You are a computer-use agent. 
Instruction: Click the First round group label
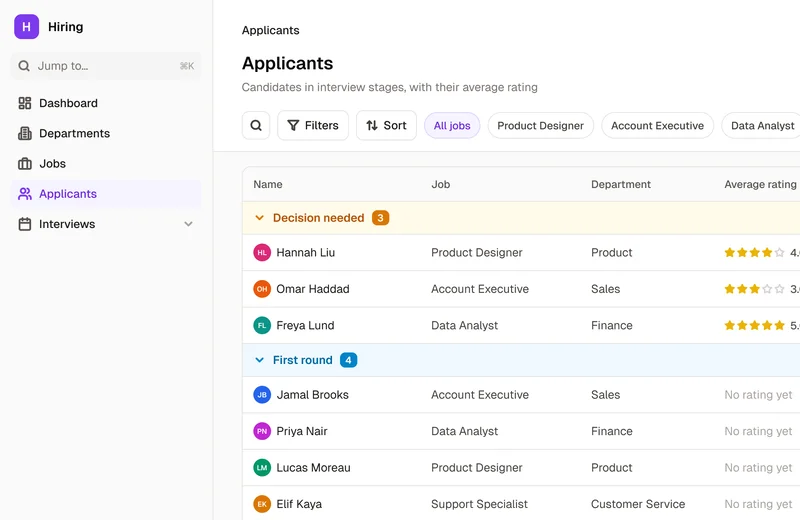pyautogui.click(x=303, y=360)
